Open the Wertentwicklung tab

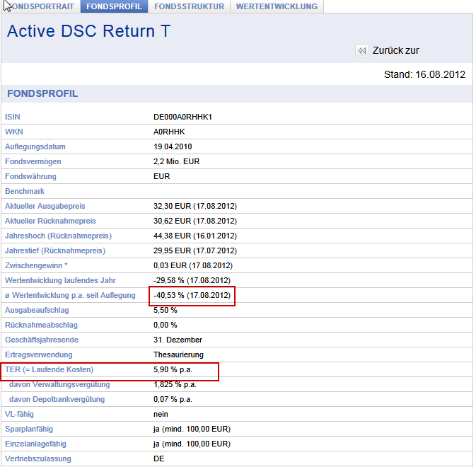coord(277,6)
